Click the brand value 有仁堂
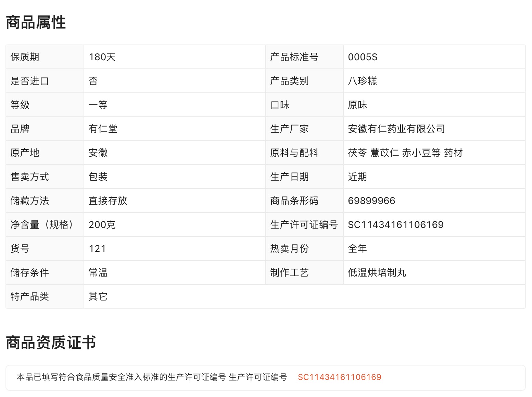 (103, 129)
